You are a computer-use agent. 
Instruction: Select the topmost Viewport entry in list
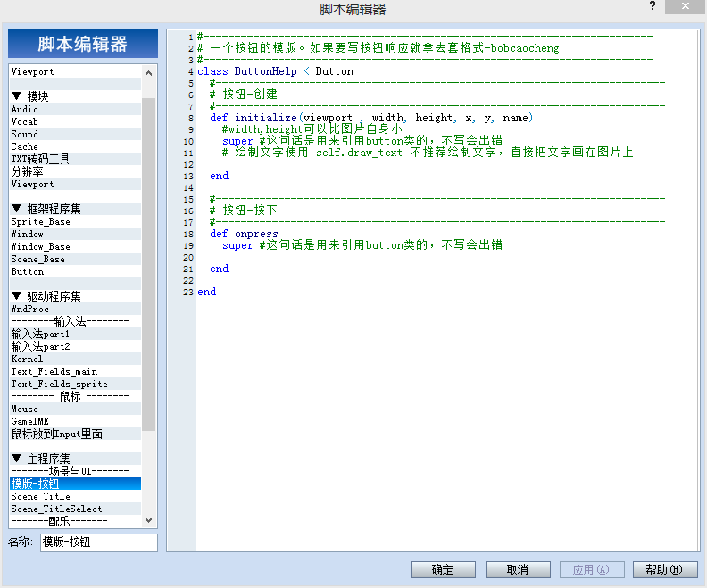click(x=75, y=71)
